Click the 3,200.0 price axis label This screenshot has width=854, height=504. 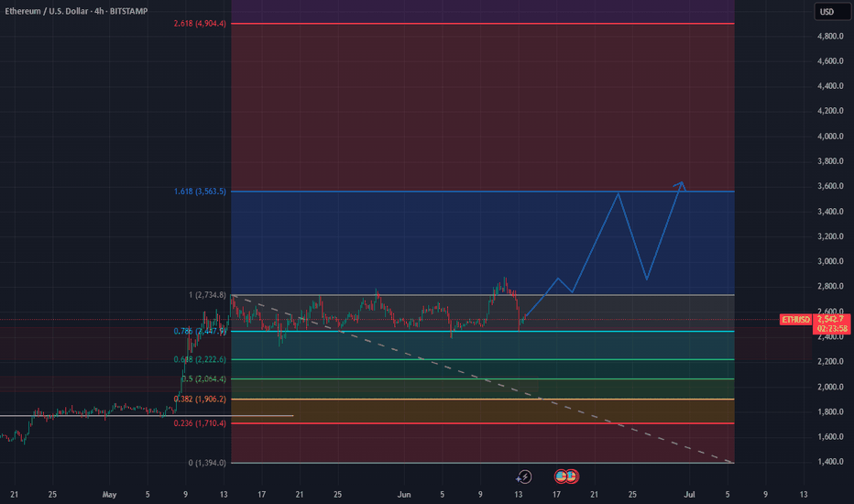coord(830,236)
